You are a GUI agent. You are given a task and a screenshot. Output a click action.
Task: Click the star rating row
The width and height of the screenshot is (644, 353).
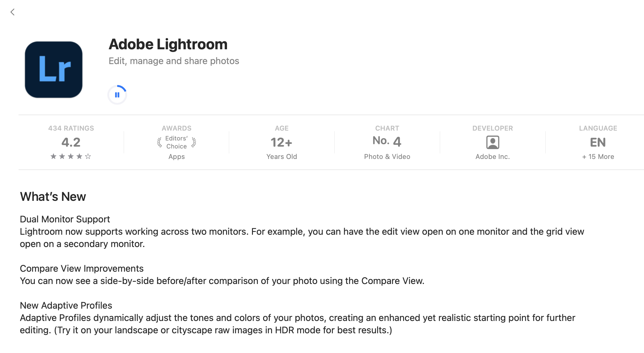[71, 156]
